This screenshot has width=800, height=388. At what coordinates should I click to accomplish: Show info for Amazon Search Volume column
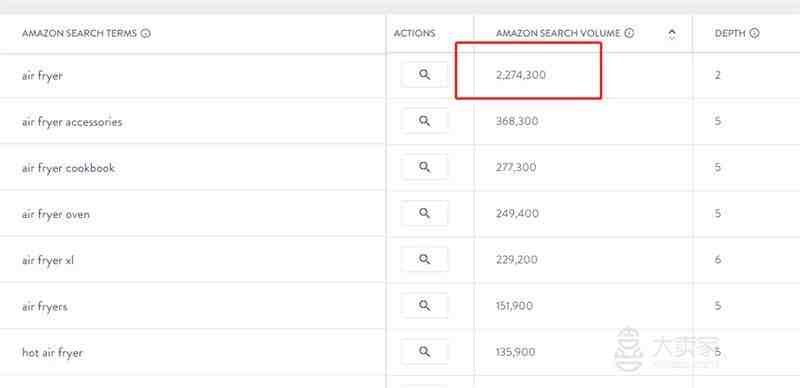[629, 34]
